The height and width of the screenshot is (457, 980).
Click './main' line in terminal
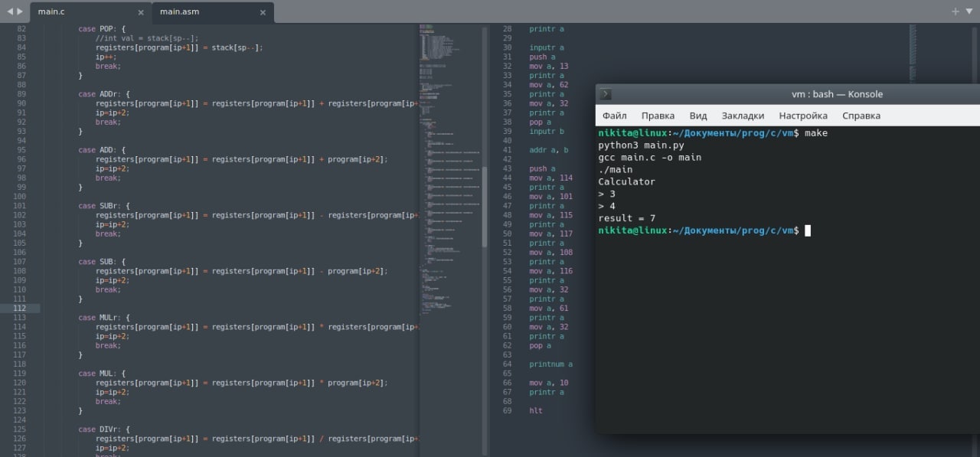tap(616, 169)
